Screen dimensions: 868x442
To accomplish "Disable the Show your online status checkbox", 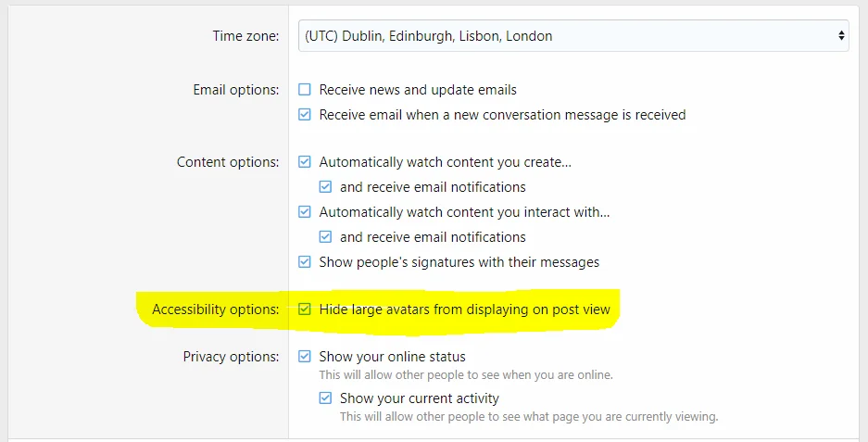I will [305, 357].
